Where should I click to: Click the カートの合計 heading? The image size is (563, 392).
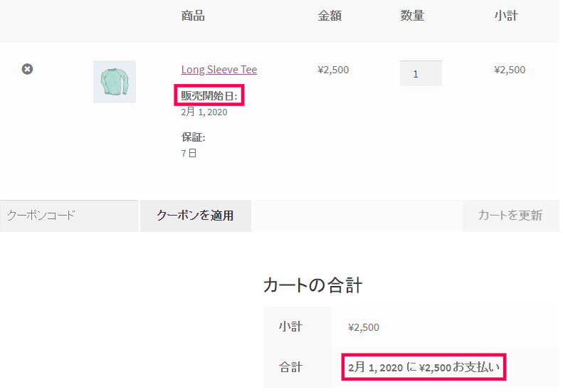[312, 286]
